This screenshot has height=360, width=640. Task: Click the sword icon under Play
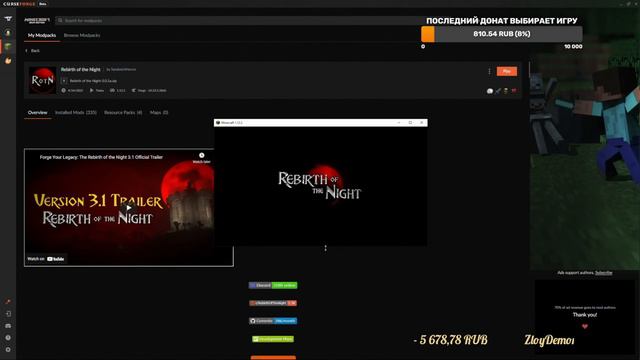tap(498, 91)
